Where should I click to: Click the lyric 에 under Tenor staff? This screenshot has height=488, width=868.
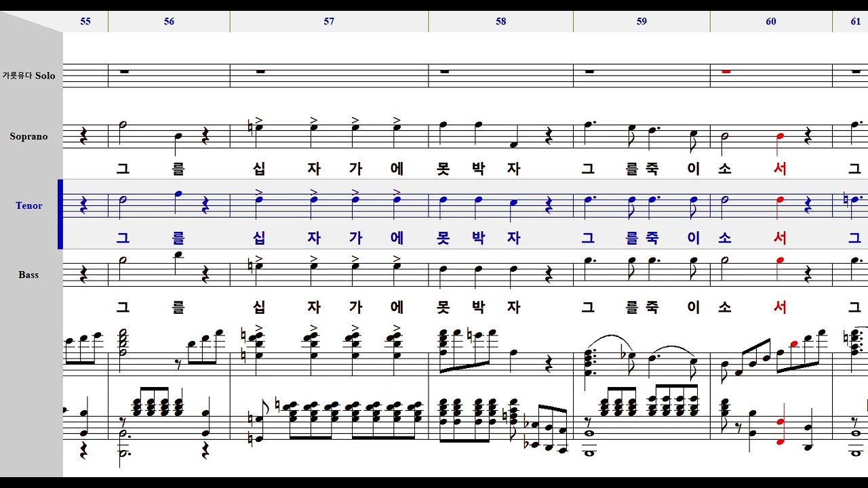[x=397, y=238]
